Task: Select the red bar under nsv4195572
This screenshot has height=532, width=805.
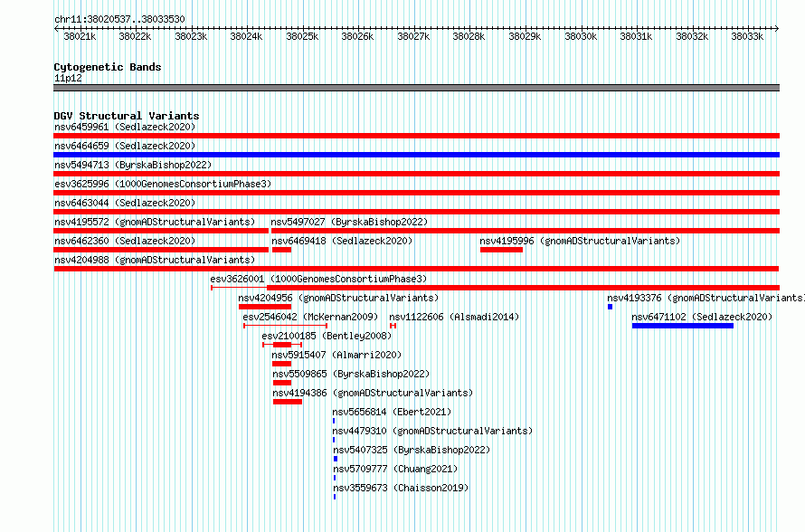Action: point(161,231)
